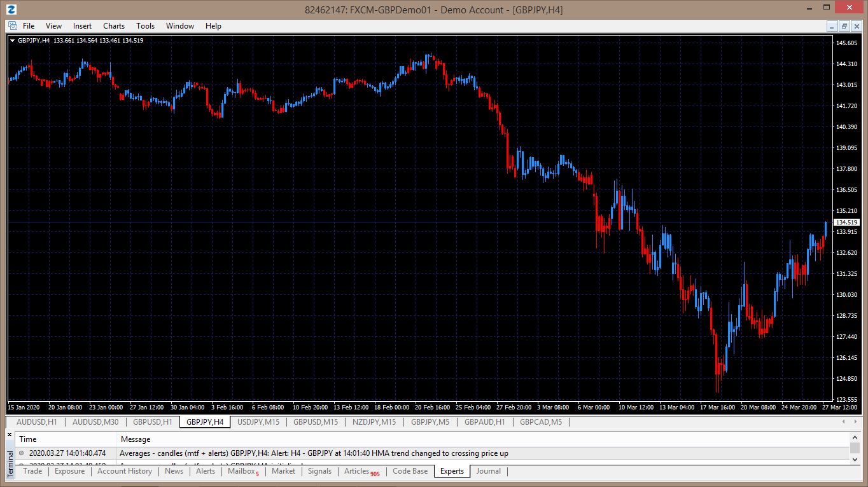The height and width of the screenshot is (487, 868).
Task: Open the Exposure tab in Terminal
Action: [x=69, y=471]
